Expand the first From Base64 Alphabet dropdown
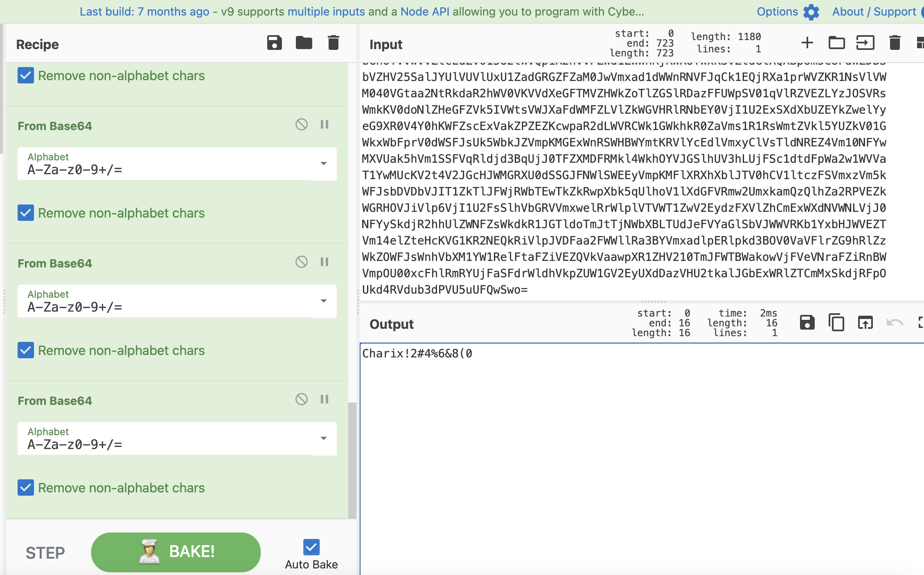 coord(323,164)
